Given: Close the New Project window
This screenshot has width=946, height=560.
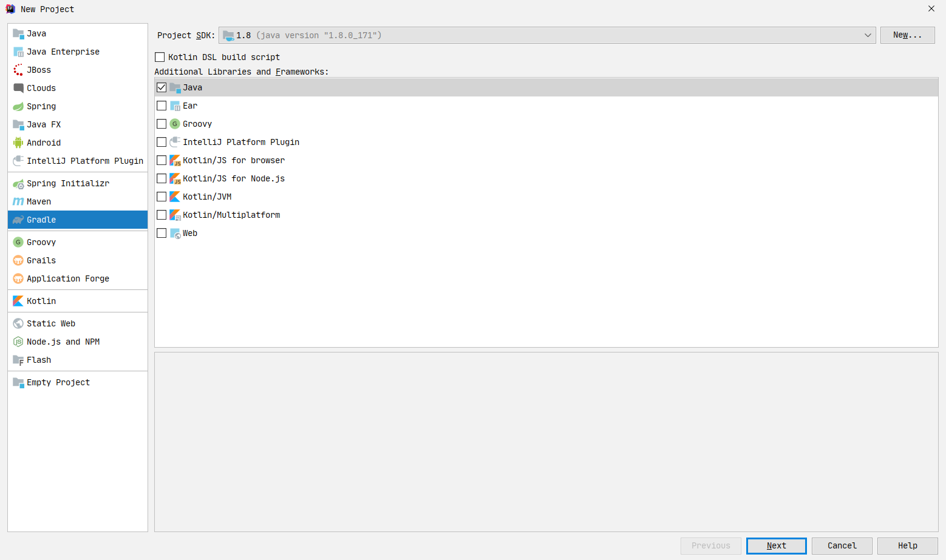Looking at the screenshot, I should click(x=931, y=8).
